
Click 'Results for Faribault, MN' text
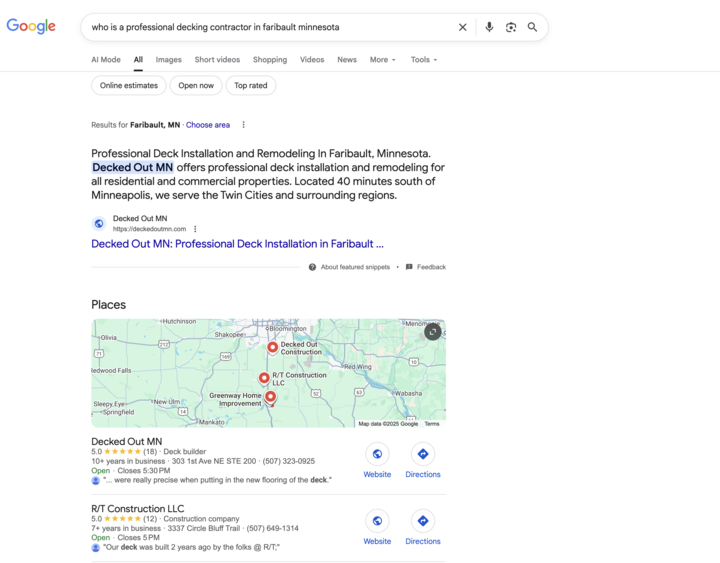135,125
